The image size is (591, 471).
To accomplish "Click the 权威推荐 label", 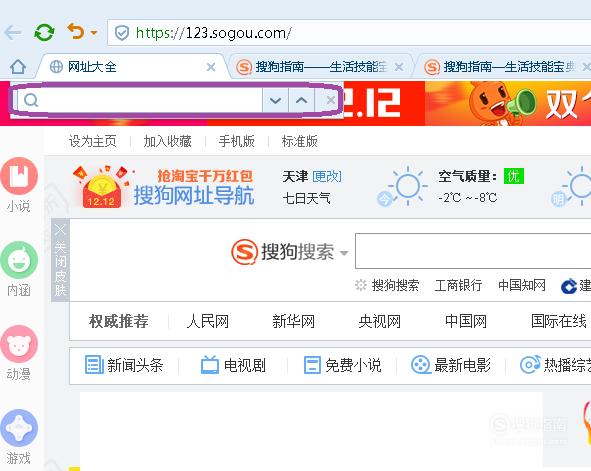I will click(119, 322).
